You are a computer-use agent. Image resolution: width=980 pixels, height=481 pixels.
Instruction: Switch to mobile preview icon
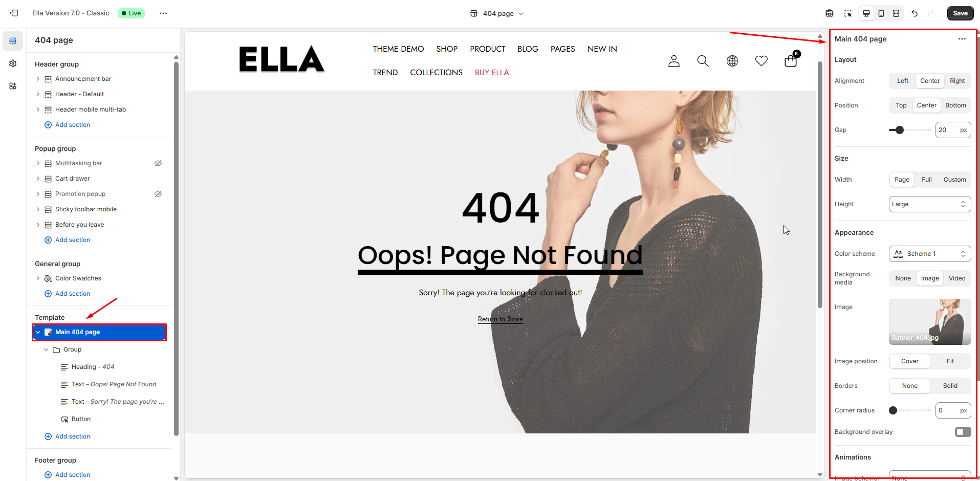[x=881, y=13]
